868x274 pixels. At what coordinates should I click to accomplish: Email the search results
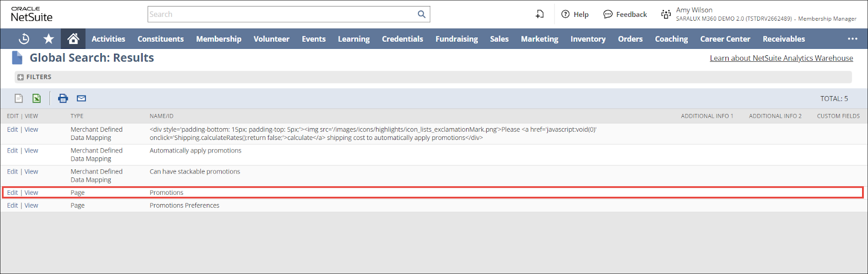pyautogui.click(x=81, y=98)
